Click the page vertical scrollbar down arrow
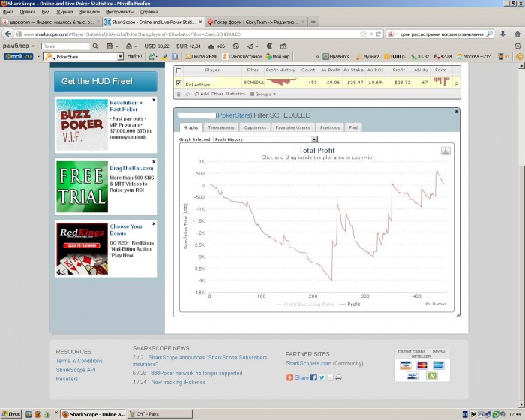 (521, 403)
